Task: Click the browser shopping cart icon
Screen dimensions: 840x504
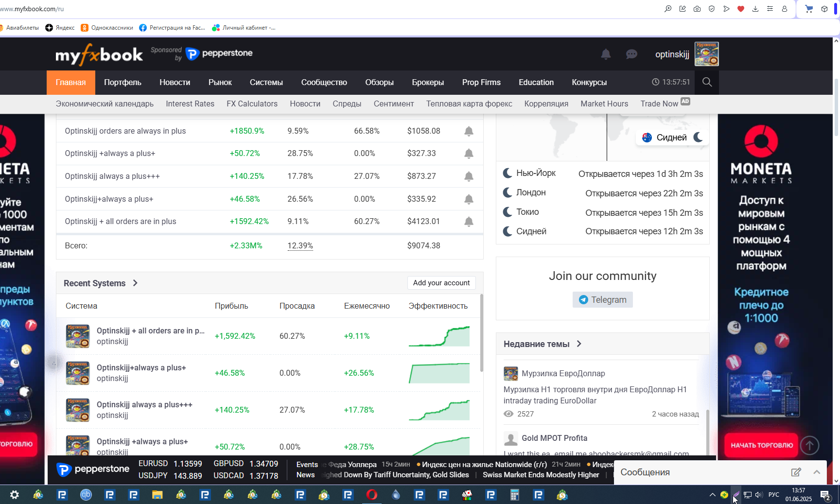Action: click(x=809, y=9)
